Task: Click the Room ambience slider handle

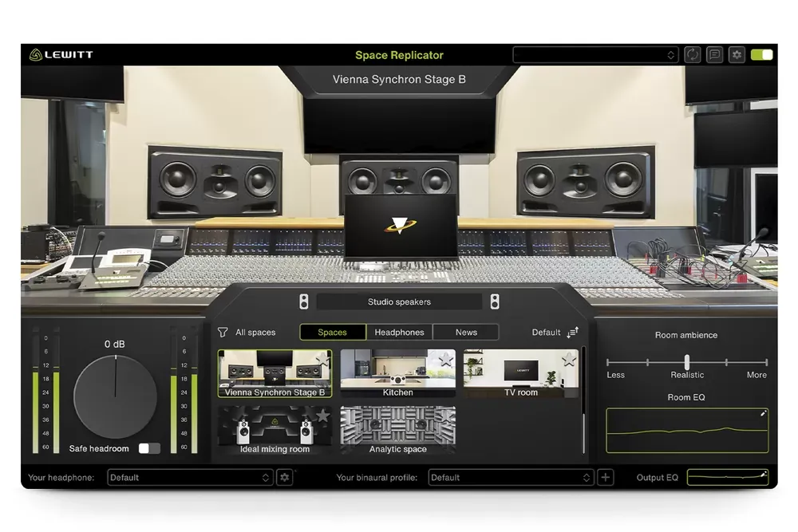Action: (687, 362)
